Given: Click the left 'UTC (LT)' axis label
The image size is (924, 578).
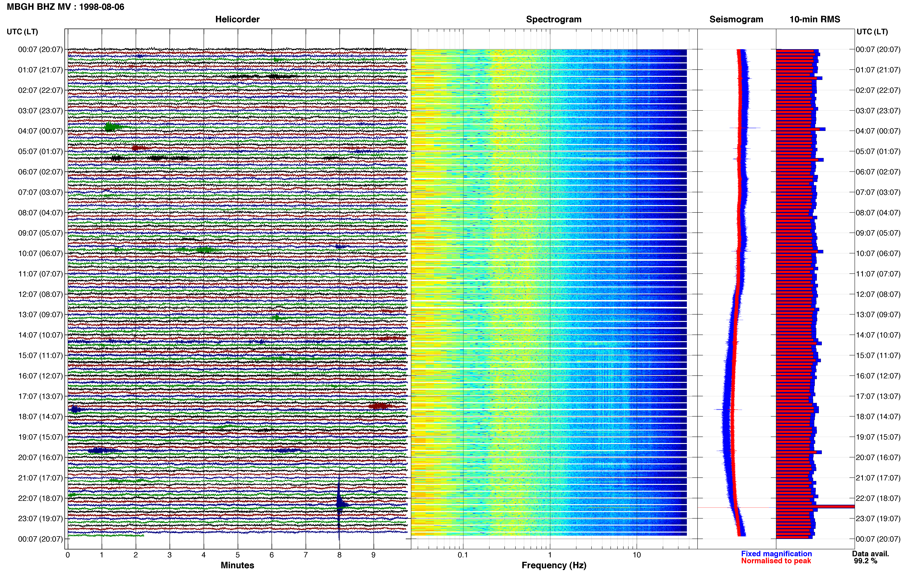Looking at the screenshot, I should coord(22,32).
